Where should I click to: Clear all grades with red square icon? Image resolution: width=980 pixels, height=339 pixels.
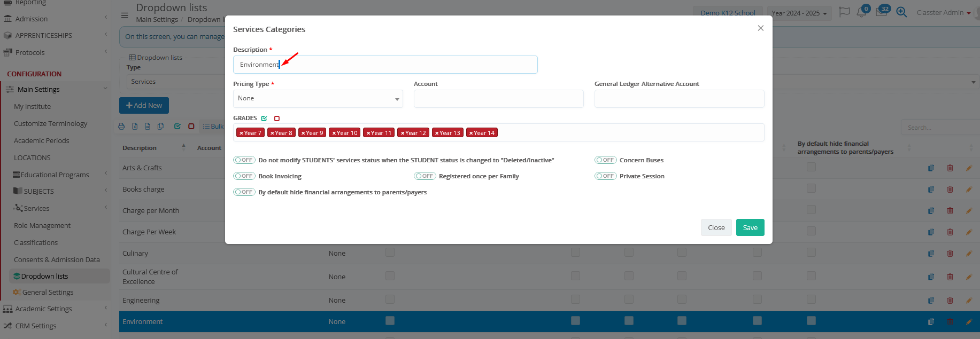[x=277, y=119]
